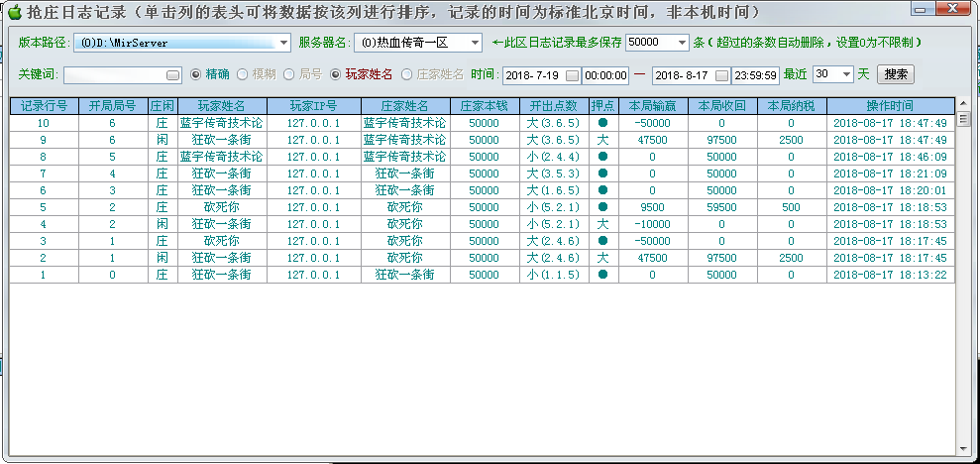This screenshot has width=980, height=464.
Task: Sort table by 操作时间 column header
Action: [x=889, y=105]
